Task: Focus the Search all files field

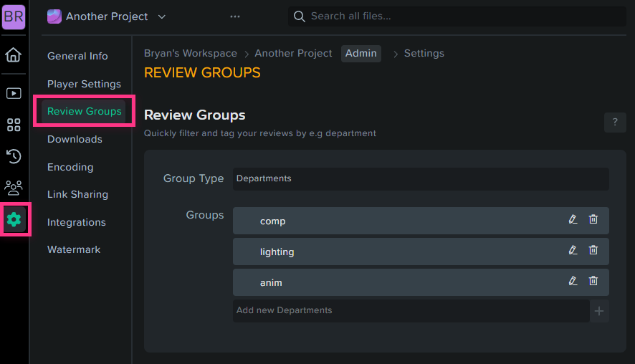Action: click(x=457, y=16)
